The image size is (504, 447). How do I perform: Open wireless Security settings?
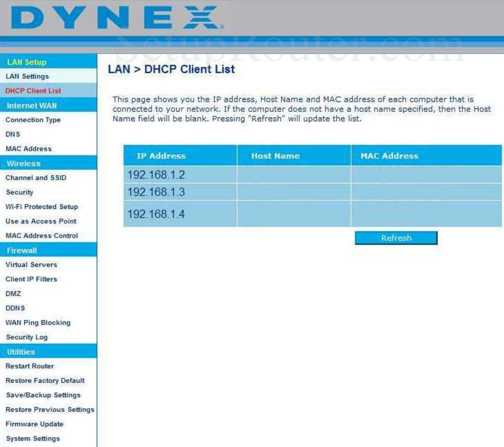pyautogui.click(x=20, y=192)
